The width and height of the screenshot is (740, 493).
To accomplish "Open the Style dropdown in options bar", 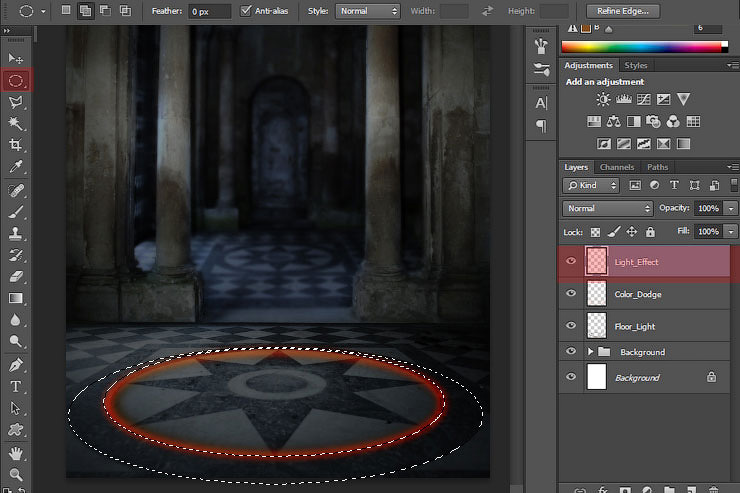I will [367, 11].
